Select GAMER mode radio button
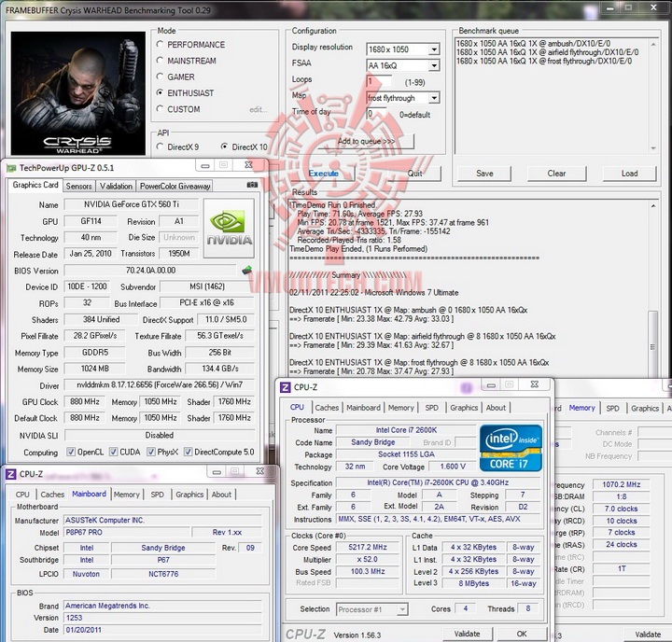This screenshot has width=672, height=642. [x=160, y=77]
